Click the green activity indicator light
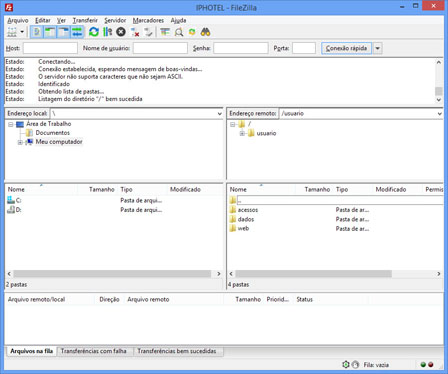This screenshot has height=374, width=448. pyautogui.click(x=423, y=365)
